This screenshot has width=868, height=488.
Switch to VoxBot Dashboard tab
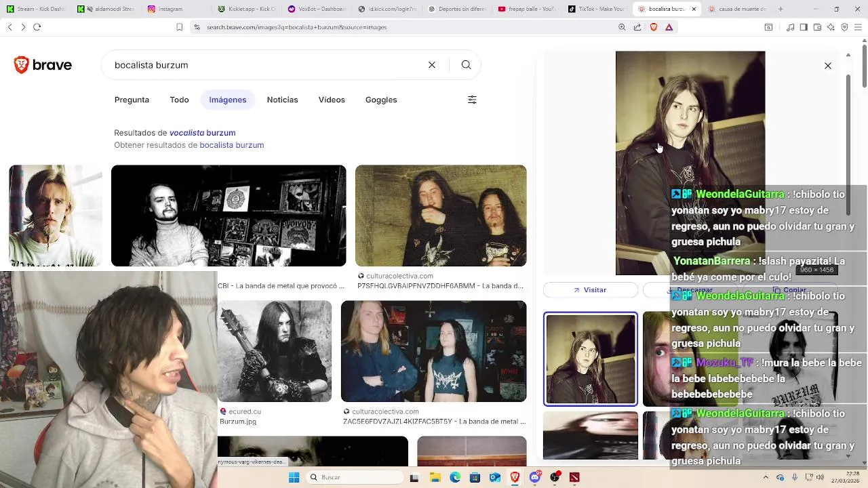(x=317, y=9)
